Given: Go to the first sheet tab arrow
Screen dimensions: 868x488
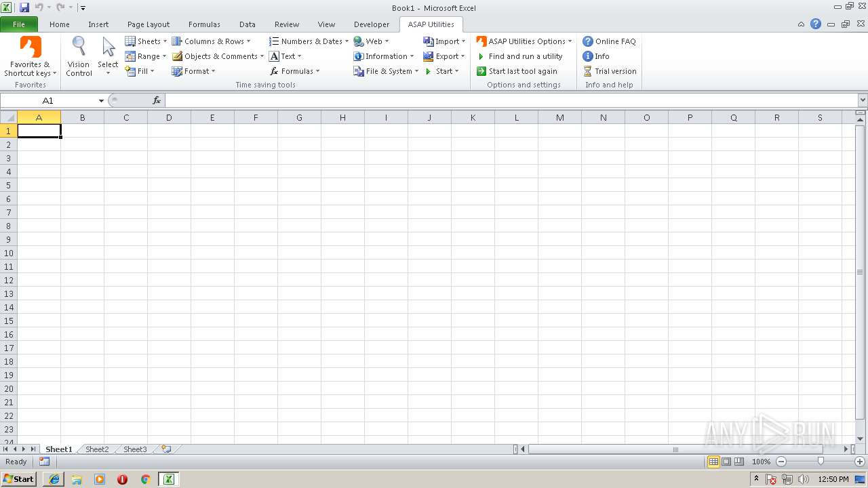Looking at the screenshot, I should pyautogui.click(x=6, y=449).
